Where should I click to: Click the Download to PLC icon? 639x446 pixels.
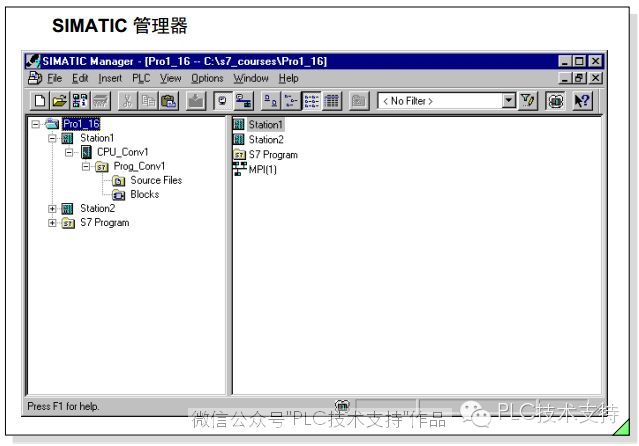coord(195,100)
